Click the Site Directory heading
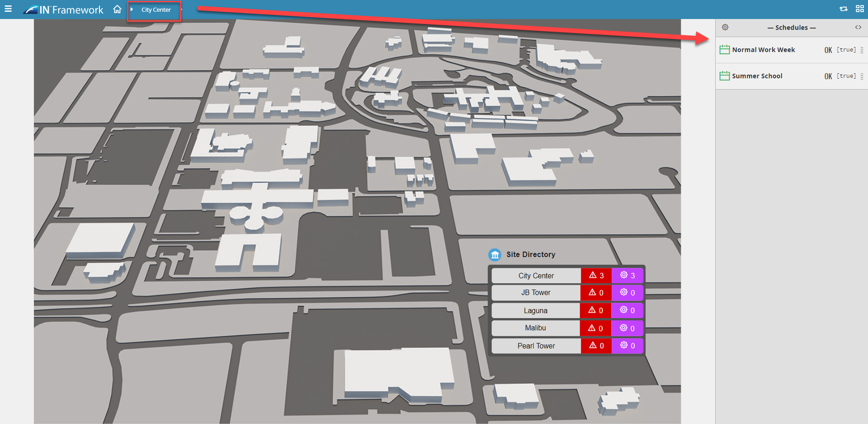 coord(531,255)
